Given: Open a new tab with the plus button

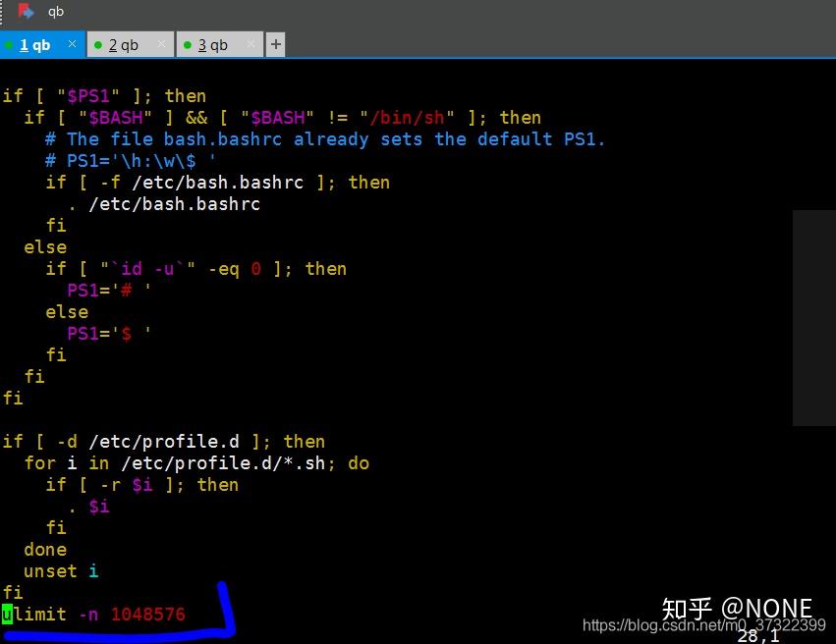Looking at the screenshot, I should (275, 45).
